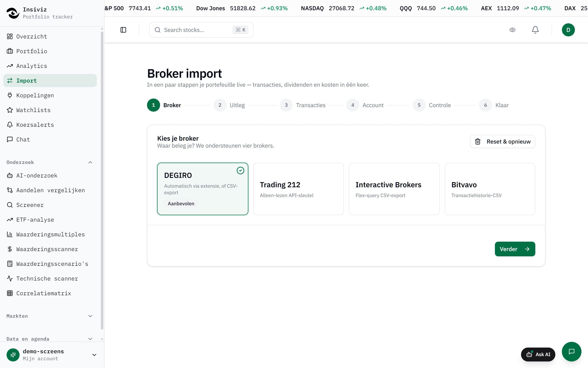This screenshot has height=368, width=588.
Task: Click the Analytics trend icon
Action: 10,66
